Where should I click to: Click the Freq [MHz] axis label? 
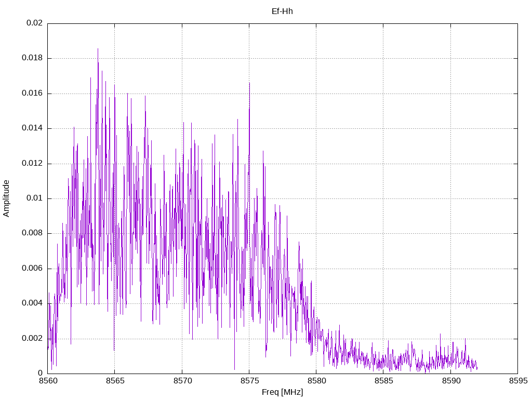(282, 392)
